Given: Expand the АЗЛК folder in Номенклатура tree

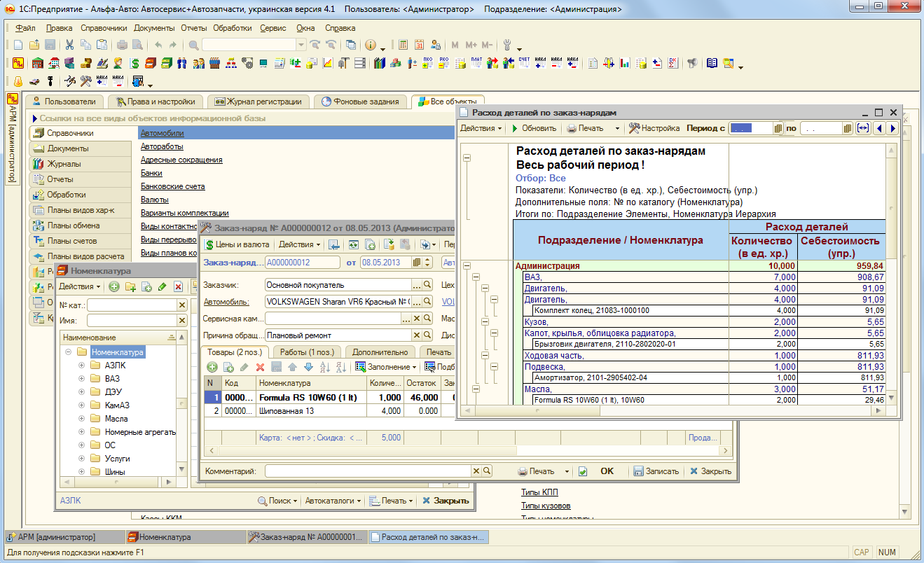Looking at the screenshot, I should point(81,366).
